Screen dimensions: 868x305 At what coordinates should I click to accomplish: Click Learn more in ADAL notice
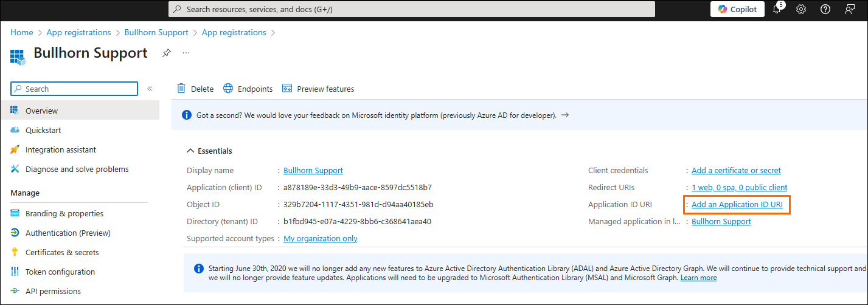point(698,278)
